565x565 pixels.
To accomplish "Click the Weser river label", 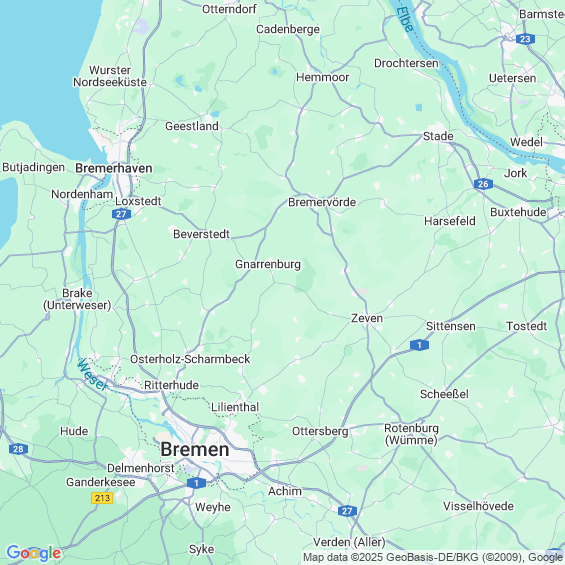I will [x=92, y=375].
